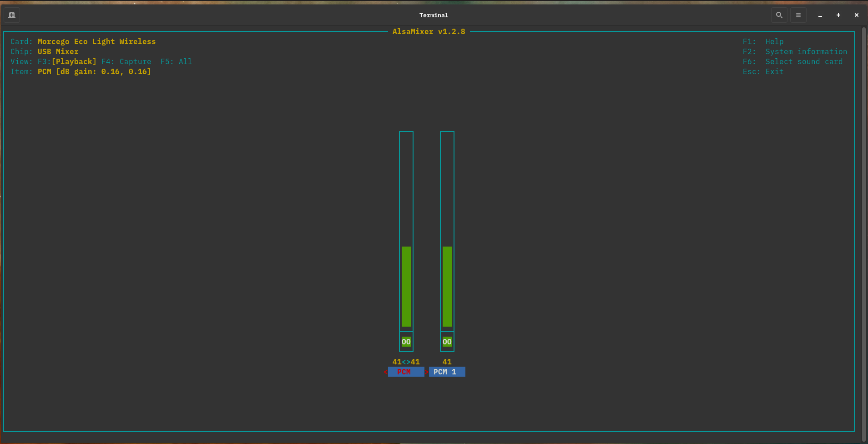This screenshot has width=868, height=444.
Task: Choose F6 Select sound card
Action: point(803,61)
